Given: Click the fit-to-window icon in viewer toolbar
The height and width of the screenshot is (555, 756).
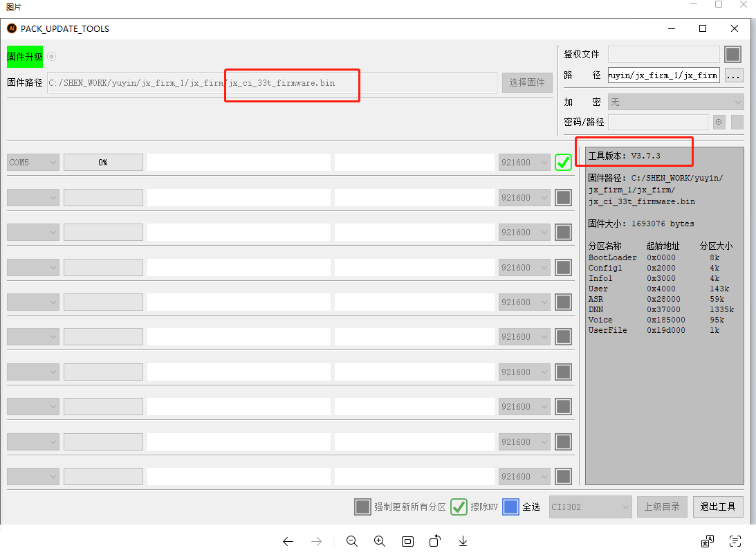Looking at the screenshot, I should coord(407,541).
